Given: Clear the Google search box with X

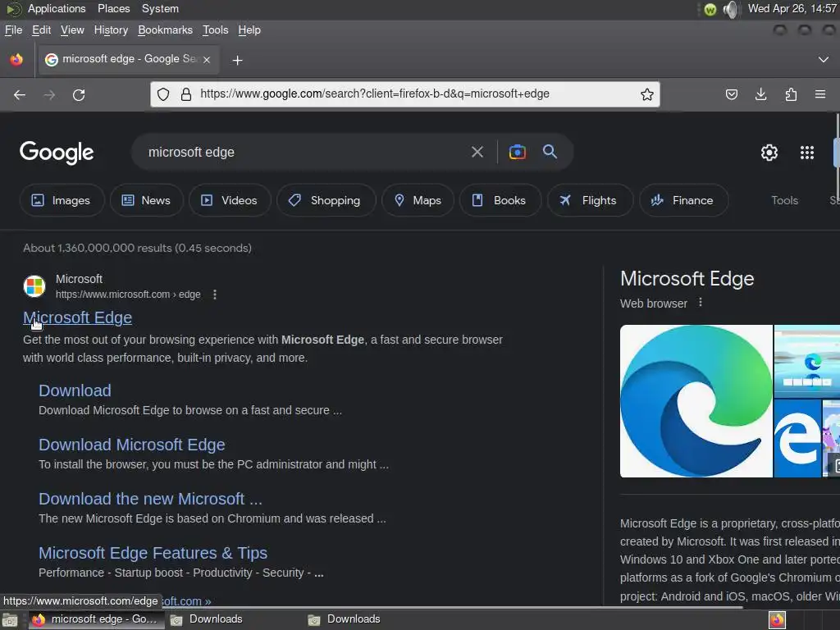Looking at the screenshot, I should (477, 152).
